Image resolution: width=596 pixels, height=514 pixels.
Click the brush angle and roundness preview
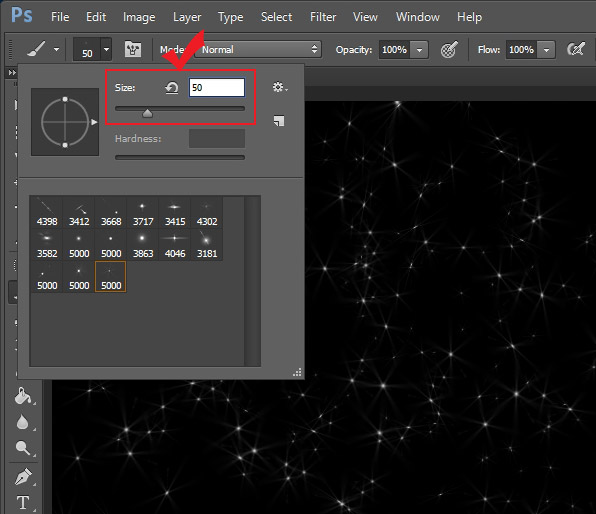click(x=65, y=122)
